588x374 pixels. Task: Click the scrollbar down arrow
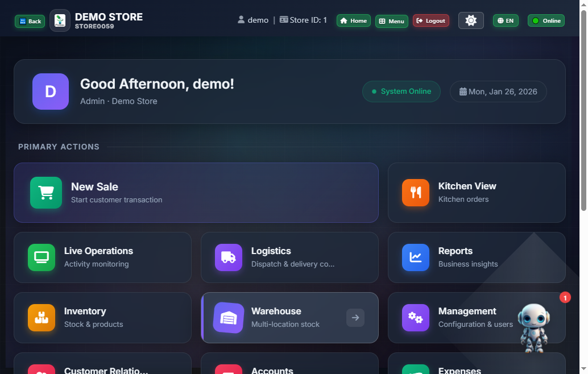583,369
